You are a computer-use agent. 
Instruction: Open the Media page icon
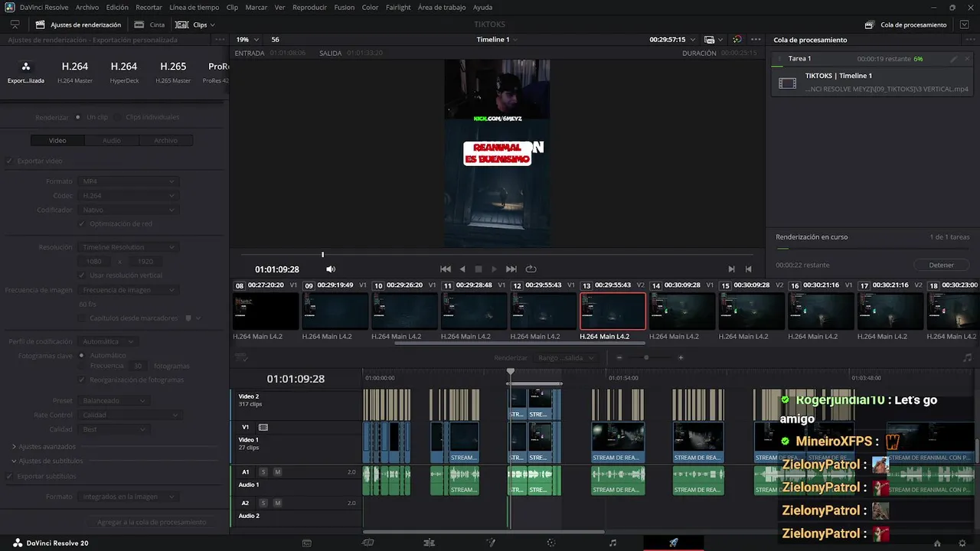coord(306,543)
